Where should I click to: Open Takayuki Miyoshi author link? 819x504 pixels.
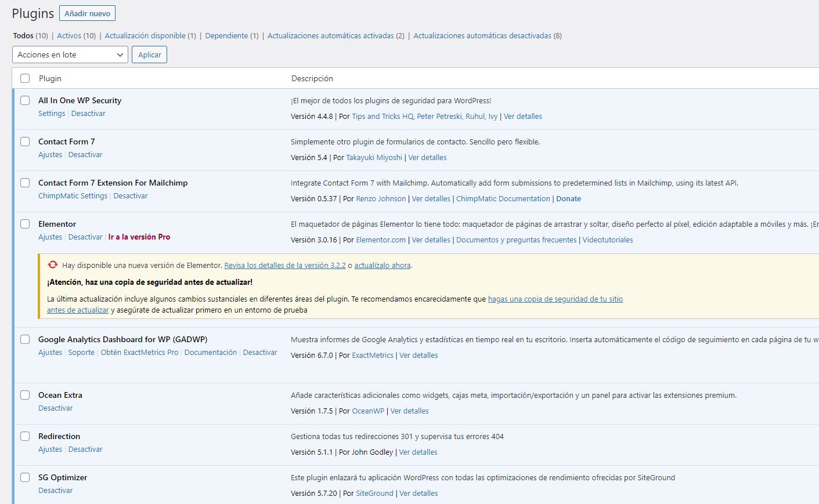pos(374,158)
